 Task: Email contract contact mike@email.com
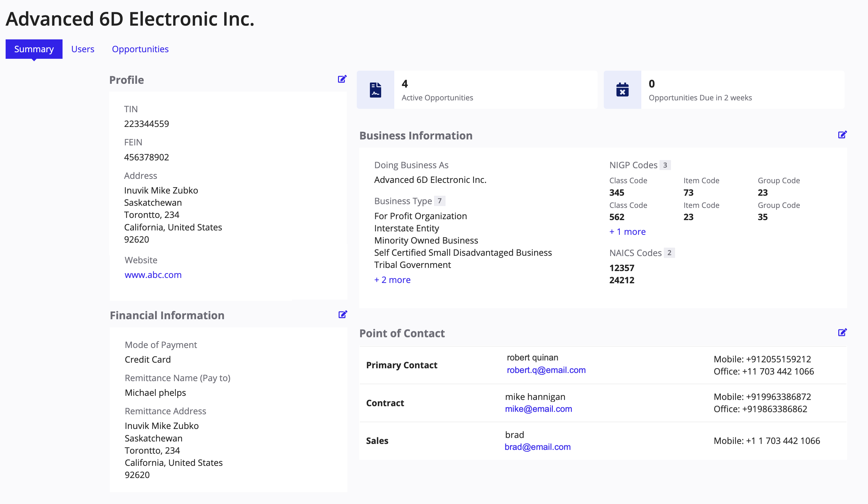pos(538,409)
